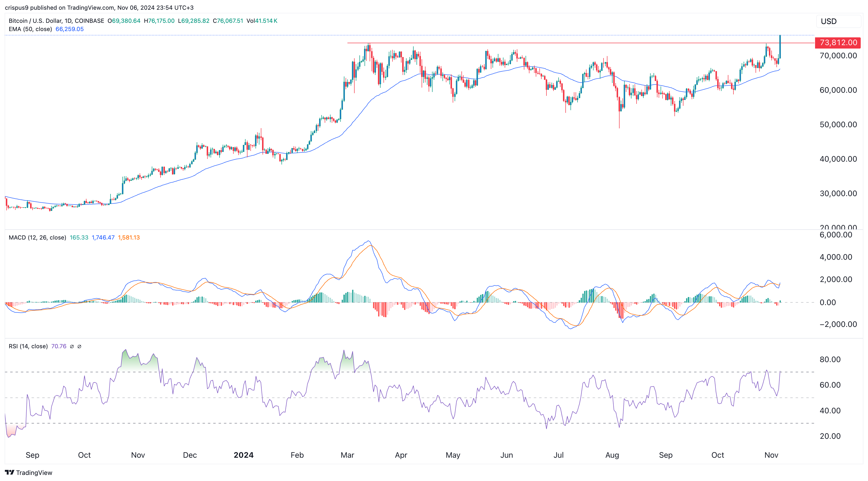Click the MACD 4,000.00 axis label
868x481 pixels.
coord(836,257)
